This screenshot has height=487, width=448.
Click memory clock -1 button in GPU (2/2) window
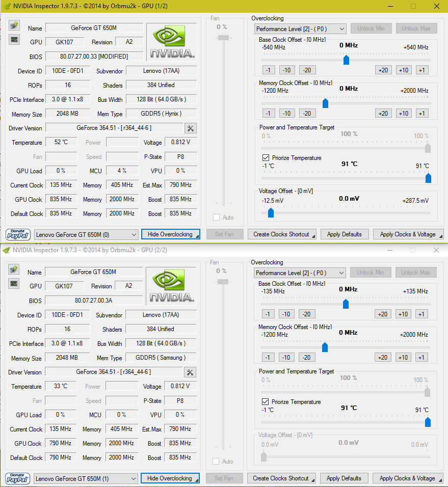pyautogui.click(x=268, y=358)
